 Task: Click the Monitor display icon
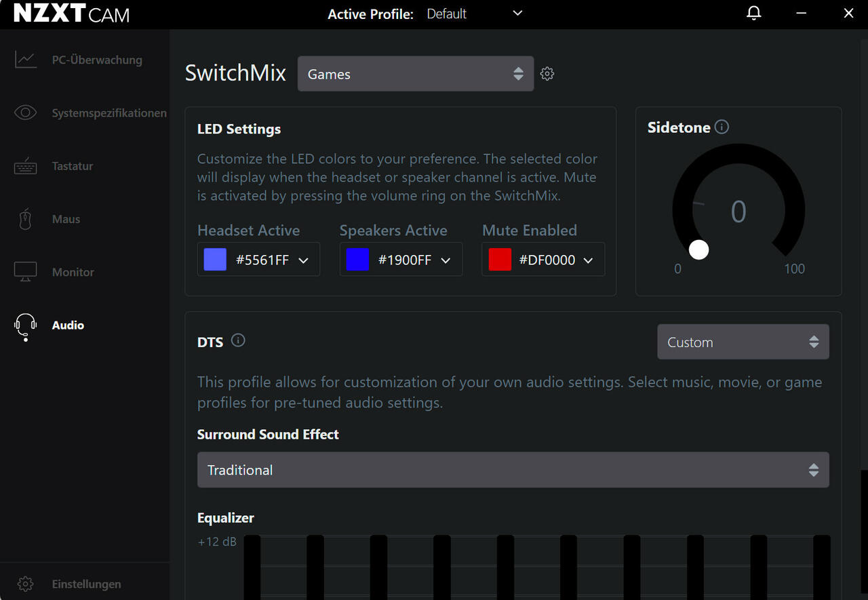click(x=26, y=272)
